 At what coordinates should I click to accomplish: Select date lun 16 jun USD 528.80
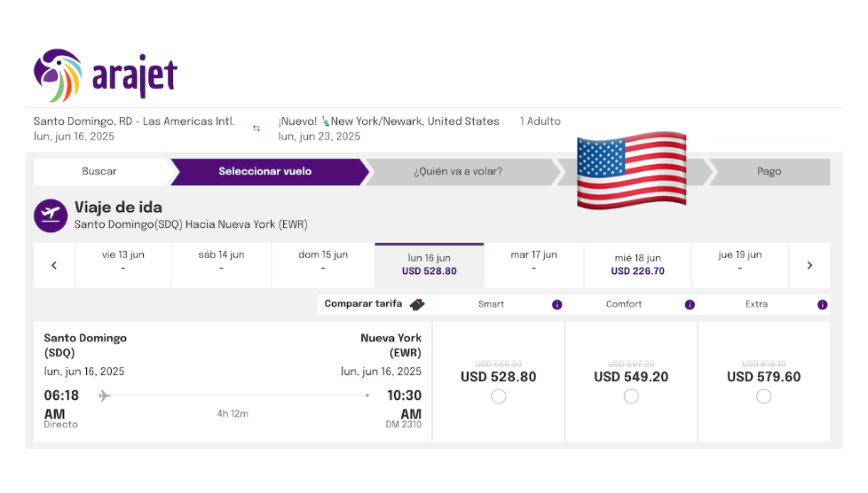[x=429, y=266]
